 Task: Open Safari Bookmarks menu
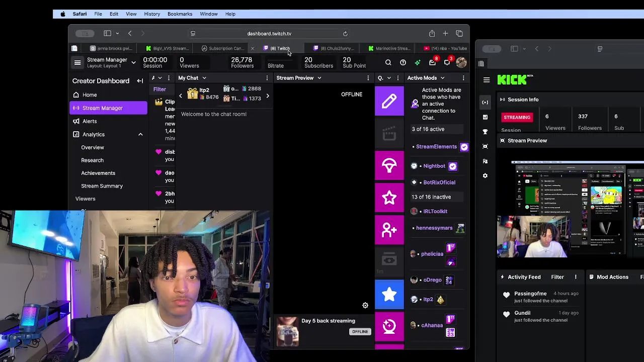tap(180, 14)
